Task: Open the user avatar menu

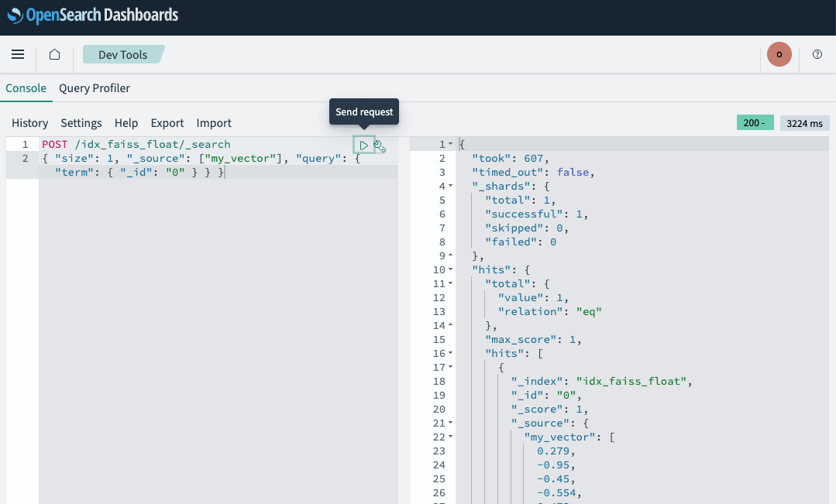Action: coord(779,54)
